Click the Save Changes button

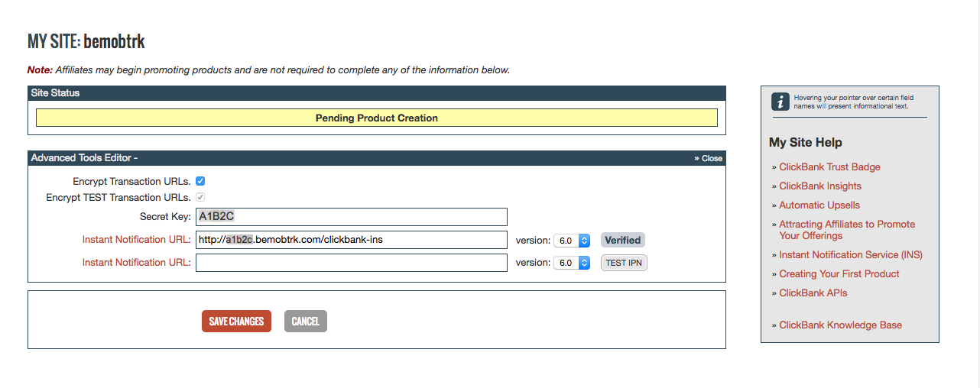click(236, 321)
